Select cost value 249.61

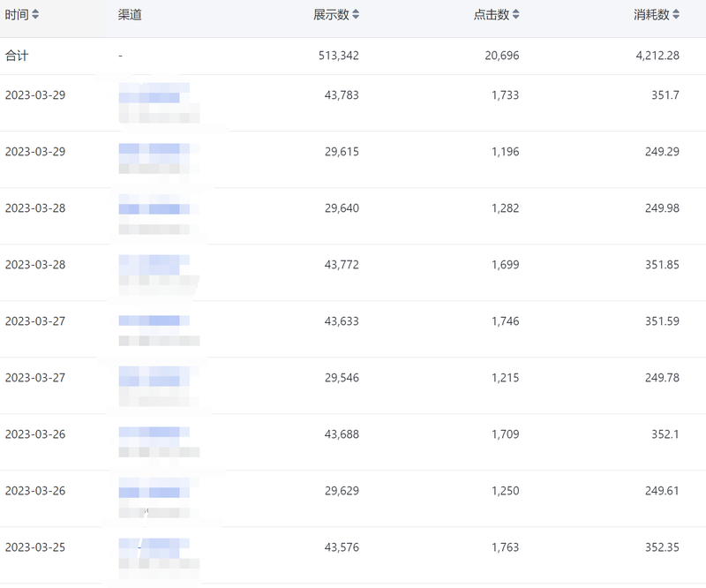point(662,491)
